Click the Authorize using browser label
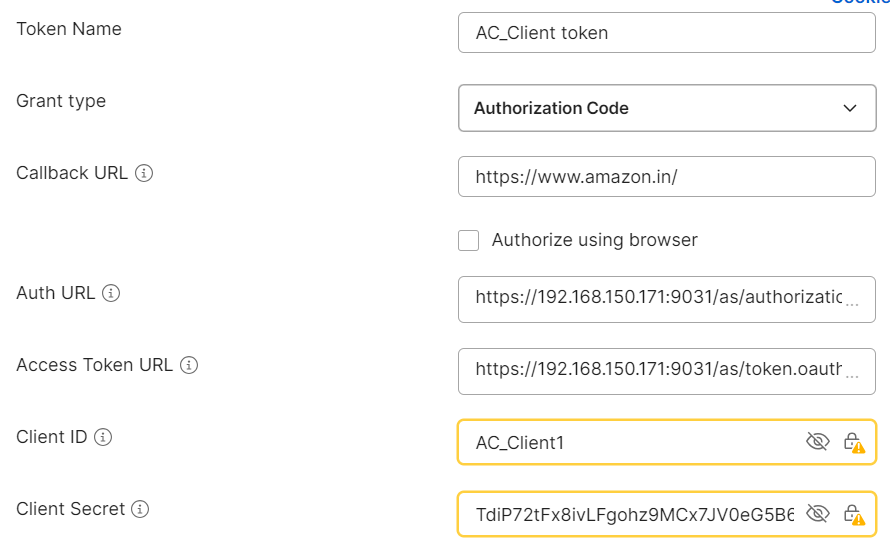890x544 pixels. pyautogui.click(x=594, y=240)
